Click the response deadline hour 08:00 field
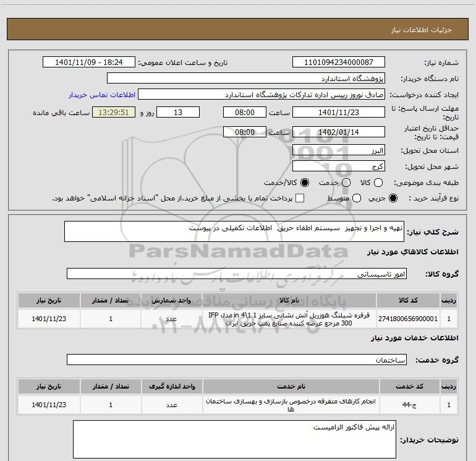 click(x=245, y=112)
